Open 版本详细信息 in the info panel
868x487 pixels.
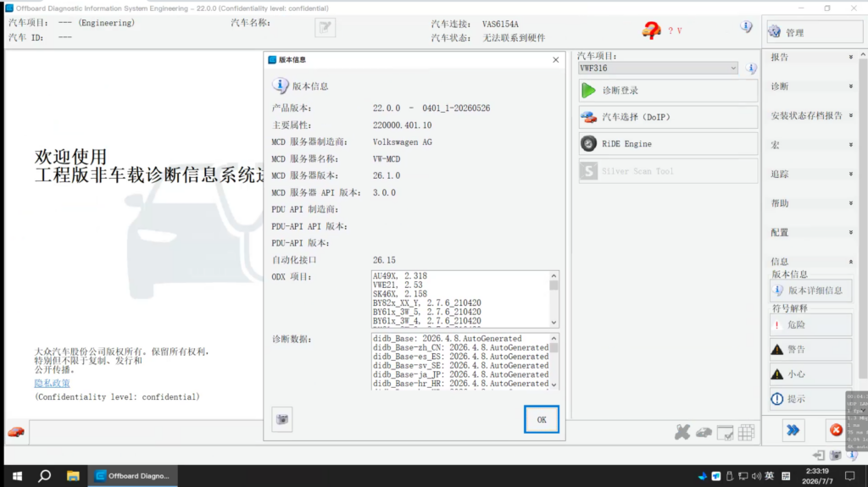coord(811,291)
